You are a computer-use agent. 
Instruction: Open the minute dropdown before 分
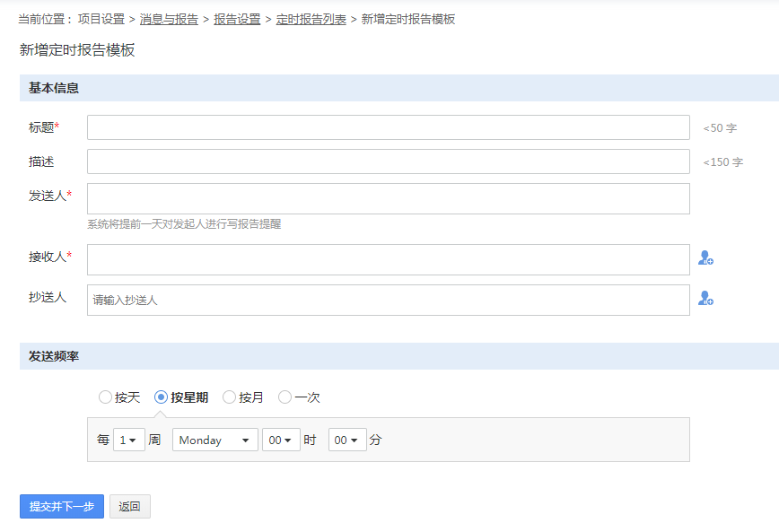pyautogui.click(x=347, y=440)
